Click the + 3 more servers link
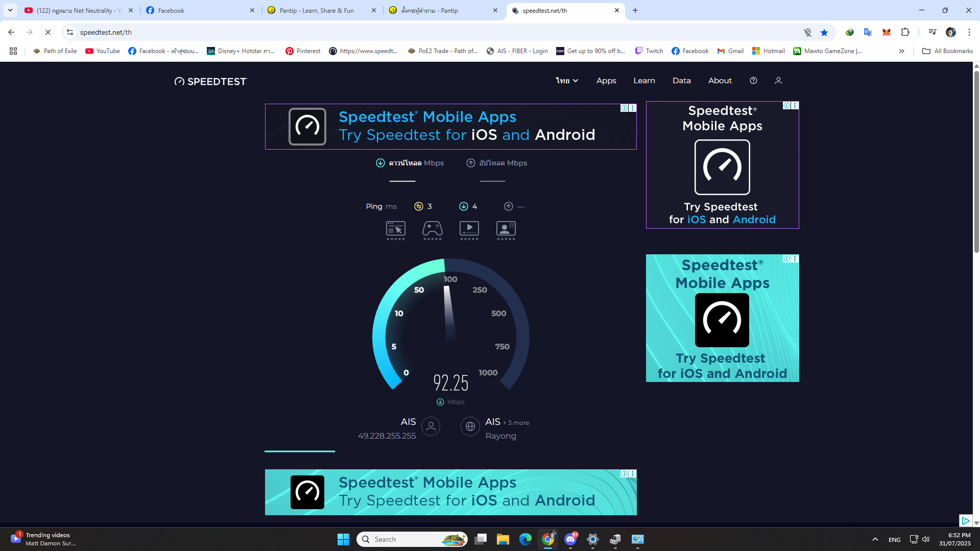This screenshot has height=551, width=980. coord(516,423)
